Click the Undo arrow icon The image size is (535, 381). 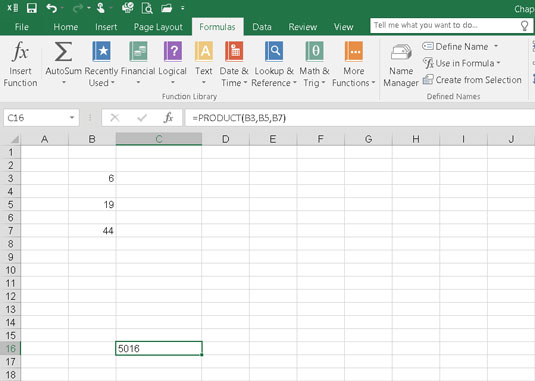pyautogui.click(x=52, y=8)
